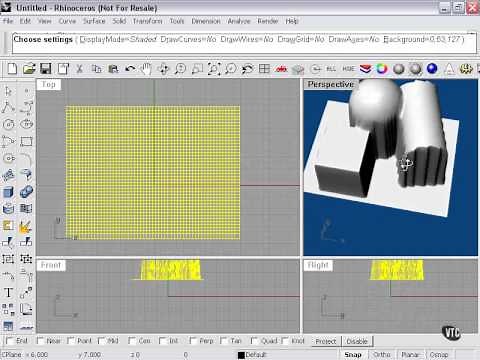480x360 pixels.
Task: Click the Options gear icon in toolbar
Action: pos(466,69)
